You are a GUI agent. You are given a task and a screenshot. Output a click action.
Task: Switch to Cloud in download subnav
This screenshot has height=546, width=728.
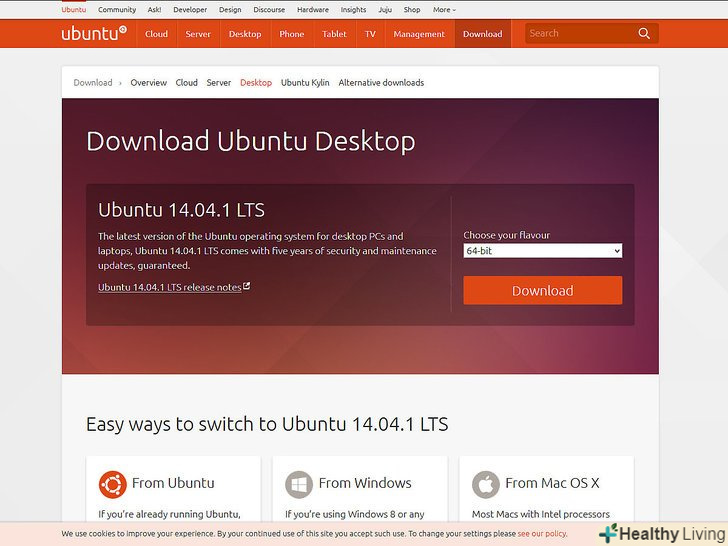pos(187,83)
